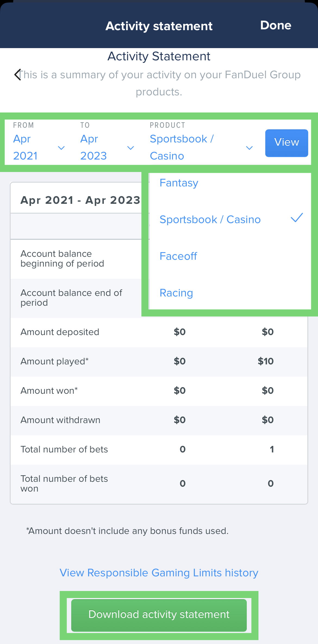Expand the chevron next to PRODUCT field
This screenshot has width=318, height=644.
tap(249, 148)
